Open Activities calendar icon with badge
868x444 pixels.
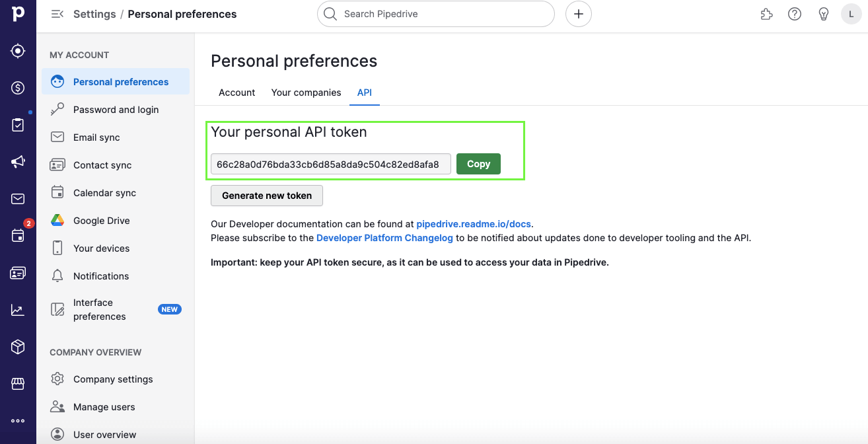(x=18, y=236)
